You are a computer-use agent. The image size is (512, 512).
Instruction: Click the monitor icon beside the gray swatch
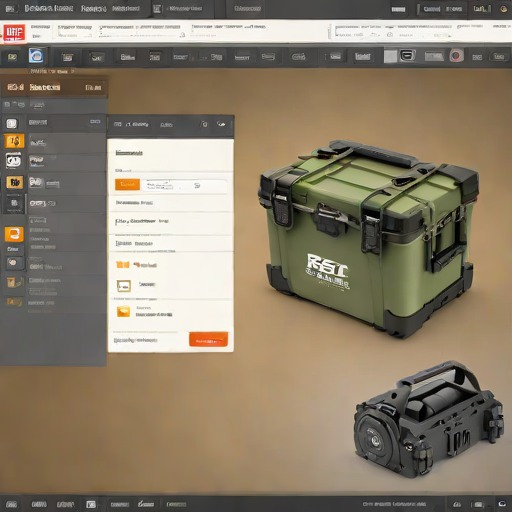tap(407, 55)
